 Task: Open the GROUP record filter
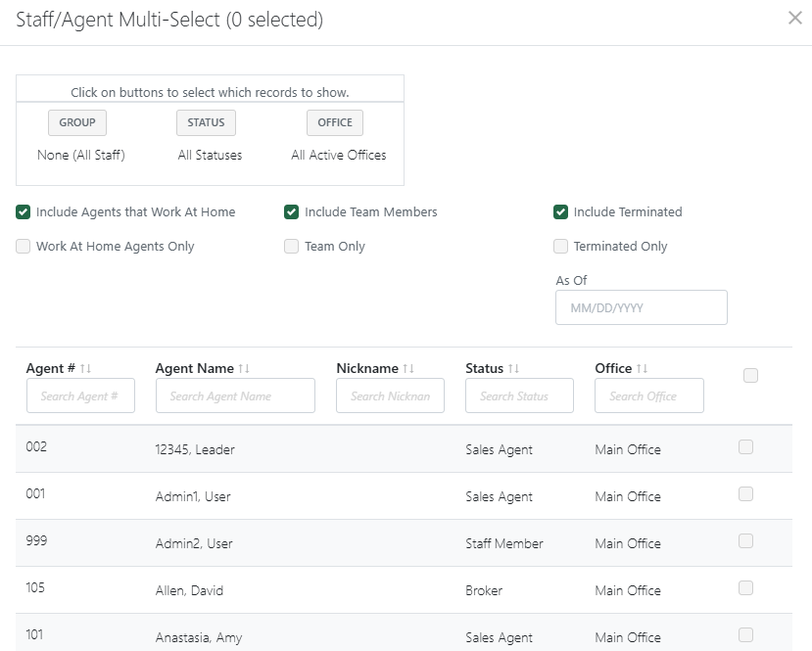76,122
